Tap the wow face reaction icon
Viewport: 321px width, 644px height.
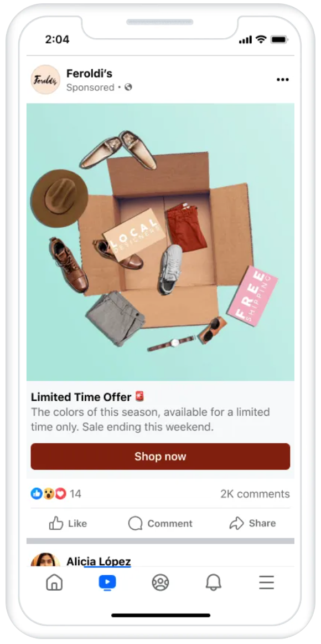[x=49, y=493]
